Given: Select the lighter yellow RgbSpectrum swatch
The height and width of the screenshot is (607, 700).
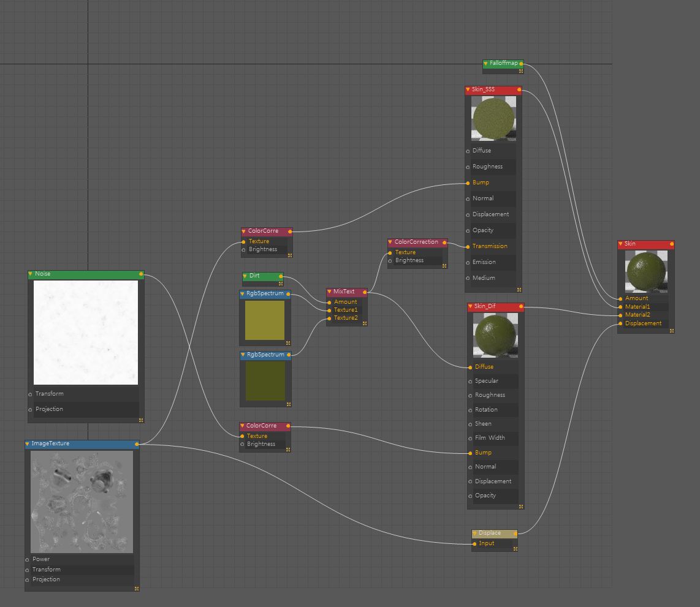Looking at the screenshot, I should coord(265,320).
